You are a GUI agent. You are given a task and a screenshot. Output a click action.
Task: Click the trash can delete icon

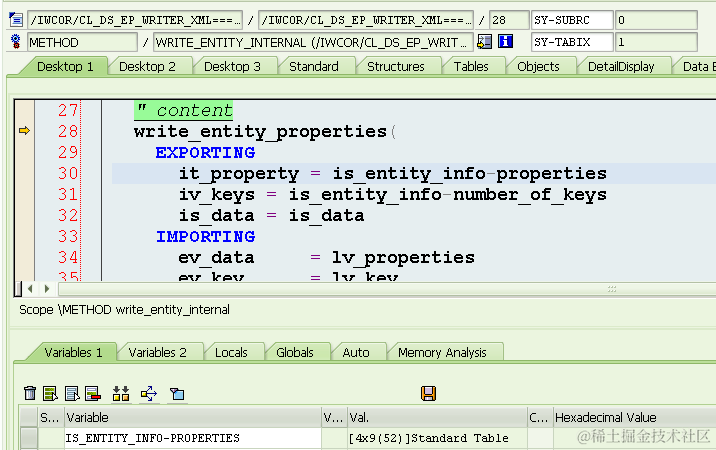coord(30,393)
